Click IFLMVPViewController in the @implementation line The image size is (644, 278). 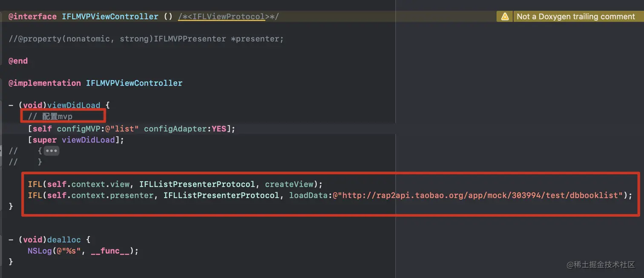coord(134,83)
